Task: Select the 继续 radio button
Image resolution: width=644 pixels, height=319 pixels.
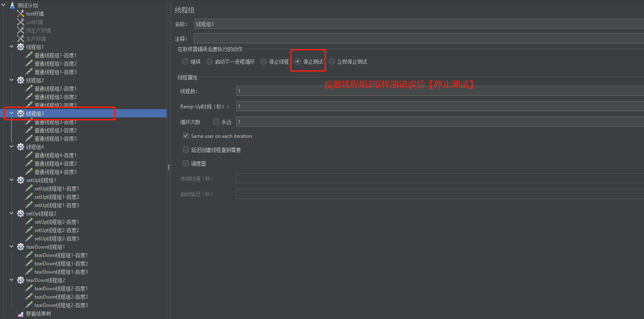Action: [185, 62]
